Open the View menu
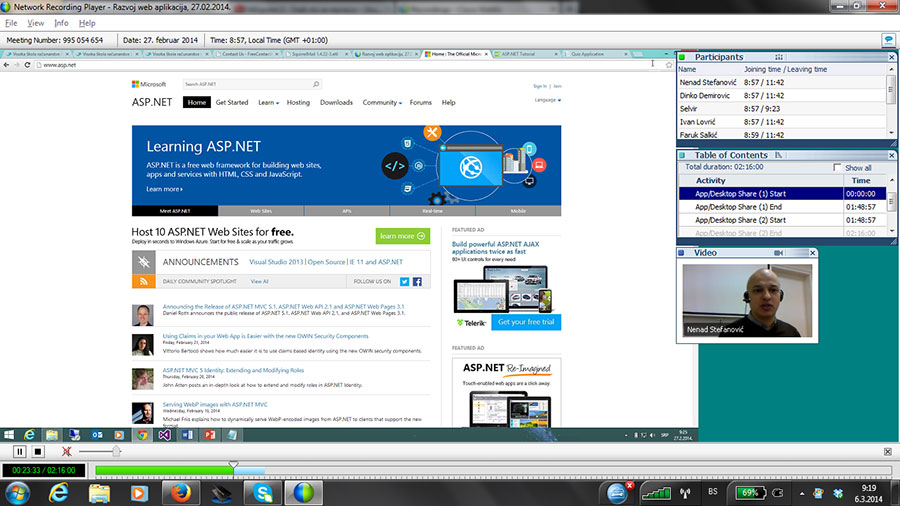This screenshot has height=506, width=900. [x=36, y=23]
